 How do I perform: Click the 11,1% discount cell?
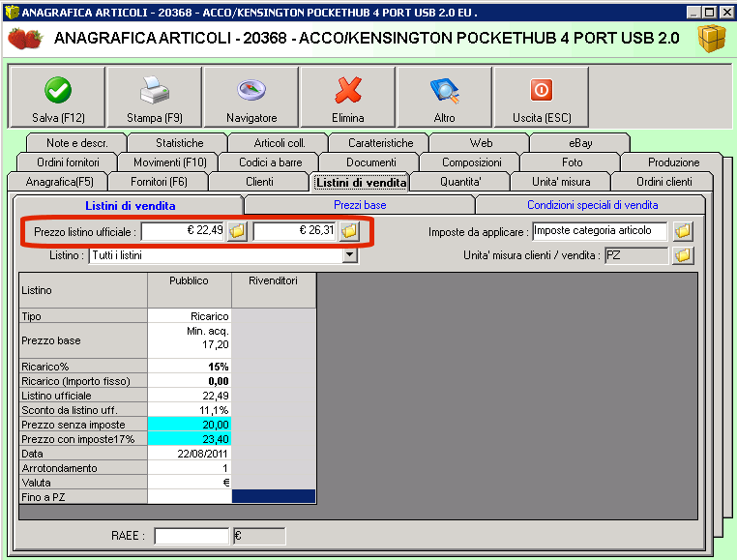(x=190, y=410)
